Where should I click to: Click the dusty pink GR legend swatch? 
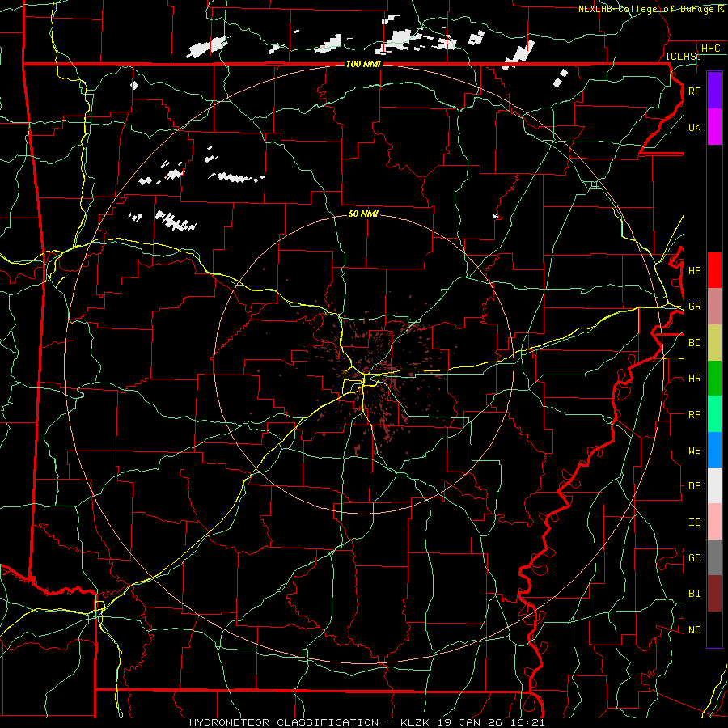(714, 306)
